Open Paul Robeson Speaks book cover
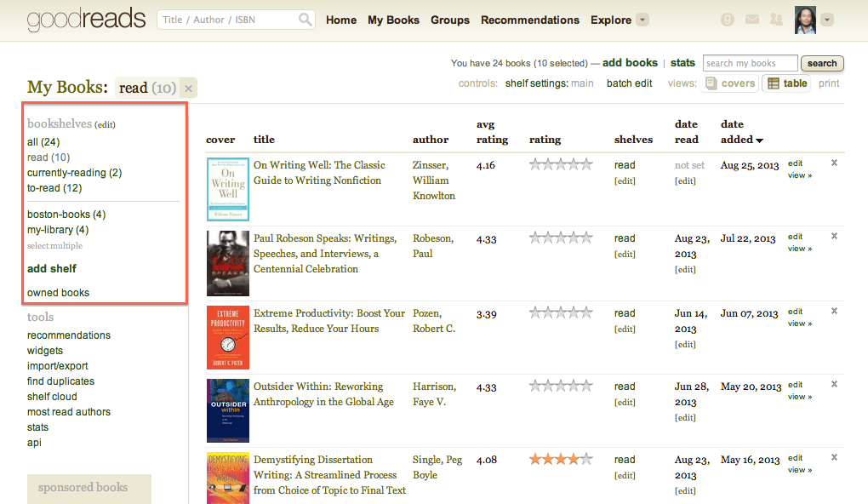Image resolution: width=868 pixels, height=504 pixels. click(x=227, y=263)
